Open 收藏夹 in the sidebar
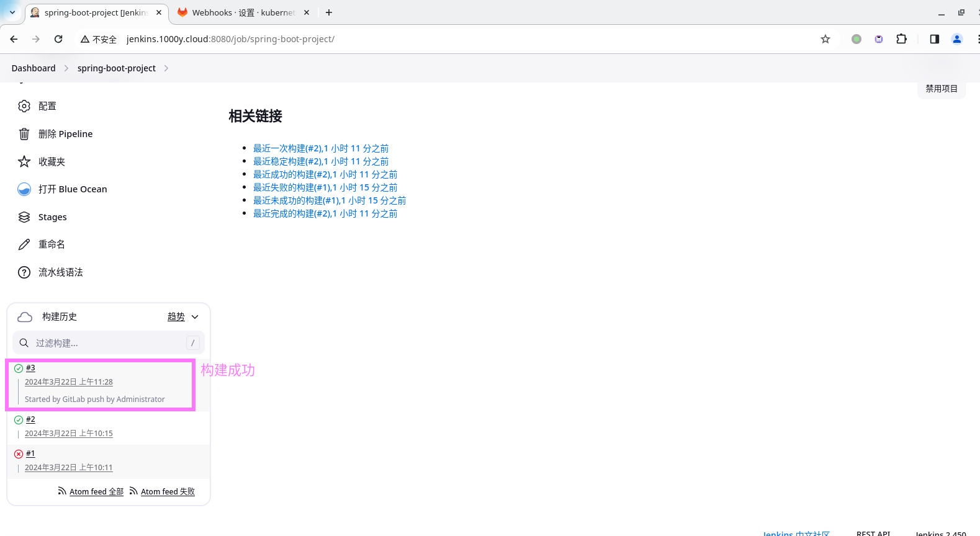This screenshot has height=536, width=980. click(x=52, y=161)
